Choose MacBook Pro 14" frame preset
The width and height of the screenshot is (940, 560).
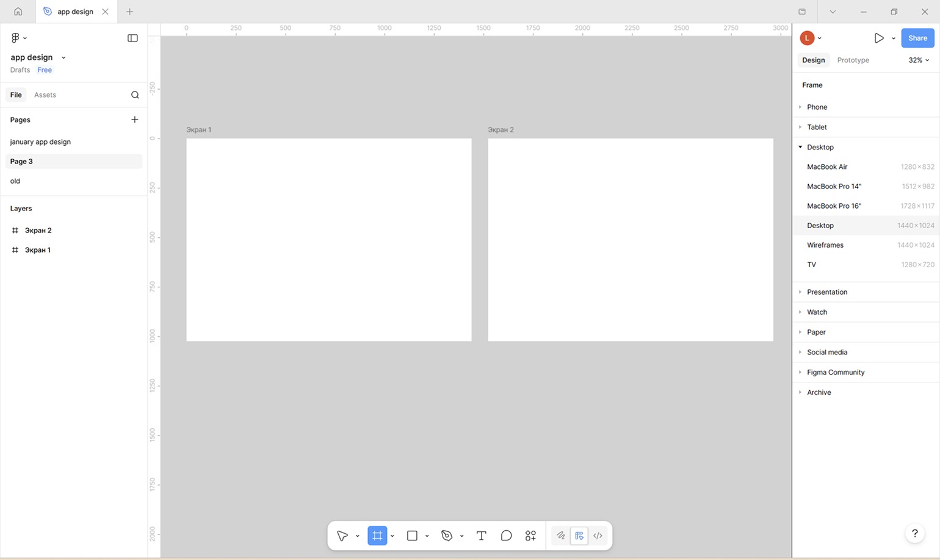point(834,186)
